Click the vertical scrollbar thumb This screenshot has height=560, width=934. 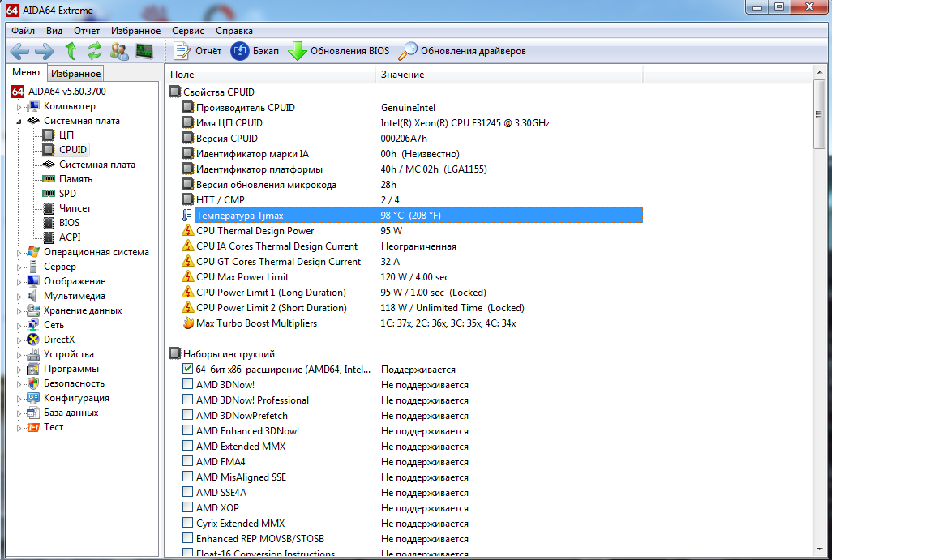(x=820, y=113)
